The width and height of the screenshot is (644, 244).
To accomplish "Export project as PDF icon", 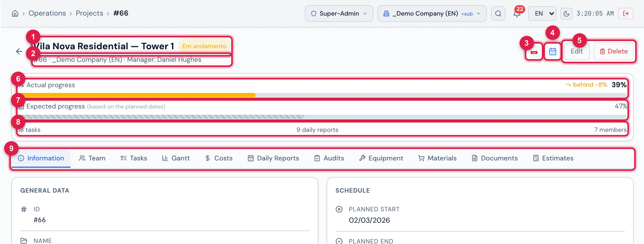I will pos(534,52).
